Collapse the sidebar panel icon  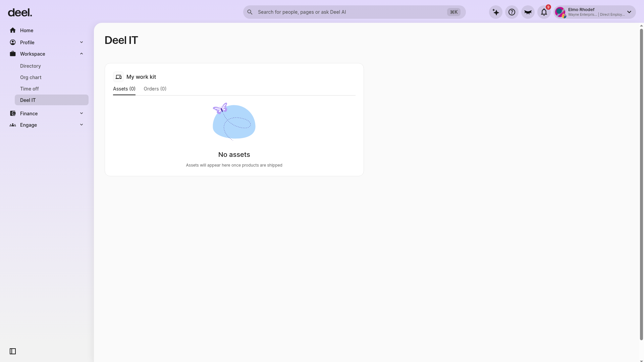[13, 351]
